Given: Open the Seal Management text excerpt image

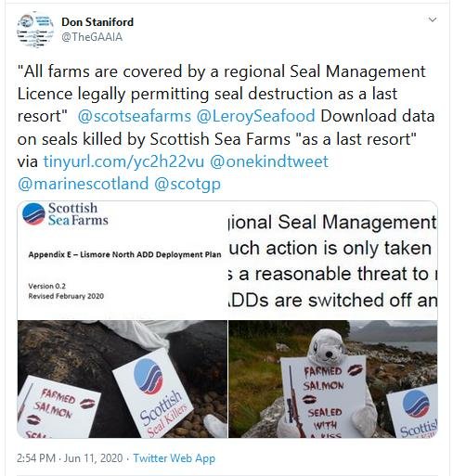Looking at the screenshot, I should click(333, 261).
